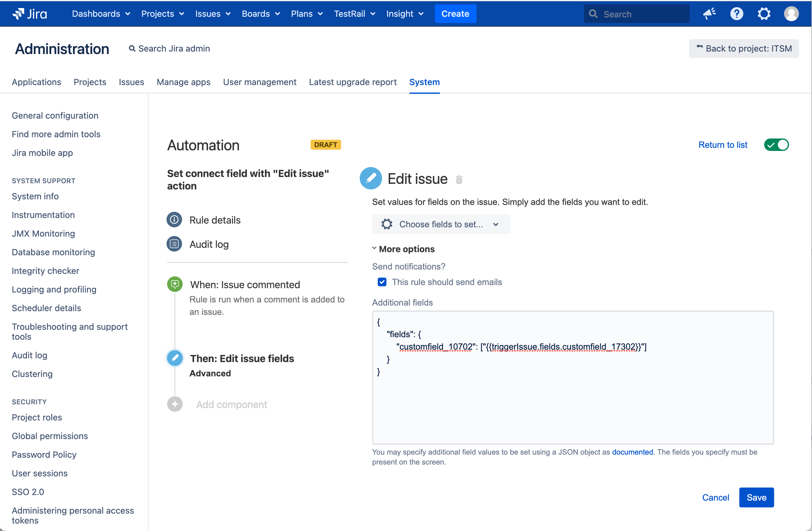Open the feedback megaphone icon
The image size is (812, 531).
tap(709, 14)
